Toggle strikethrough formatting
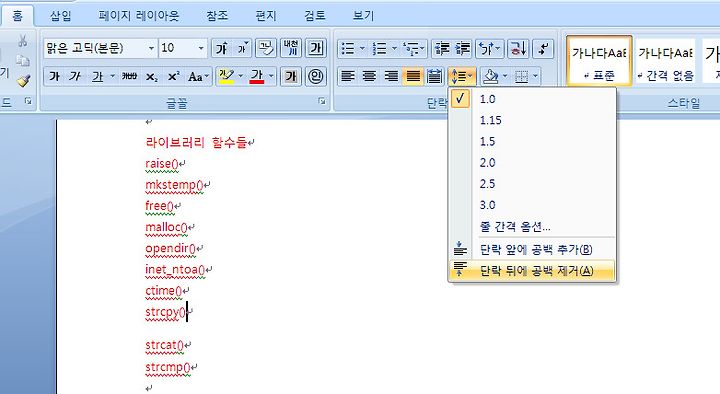 coord(129,76)
